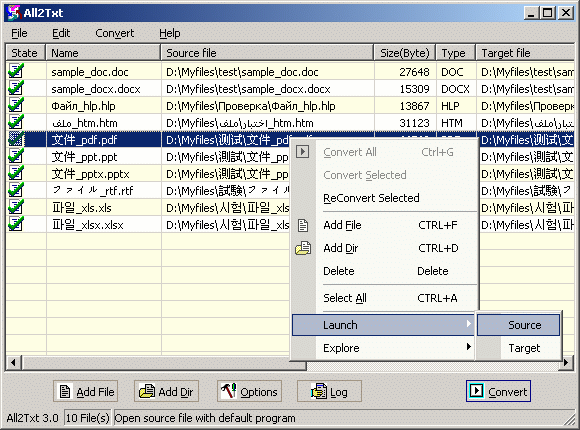
Task: Open the Help menu
Action: click(170, 33)
